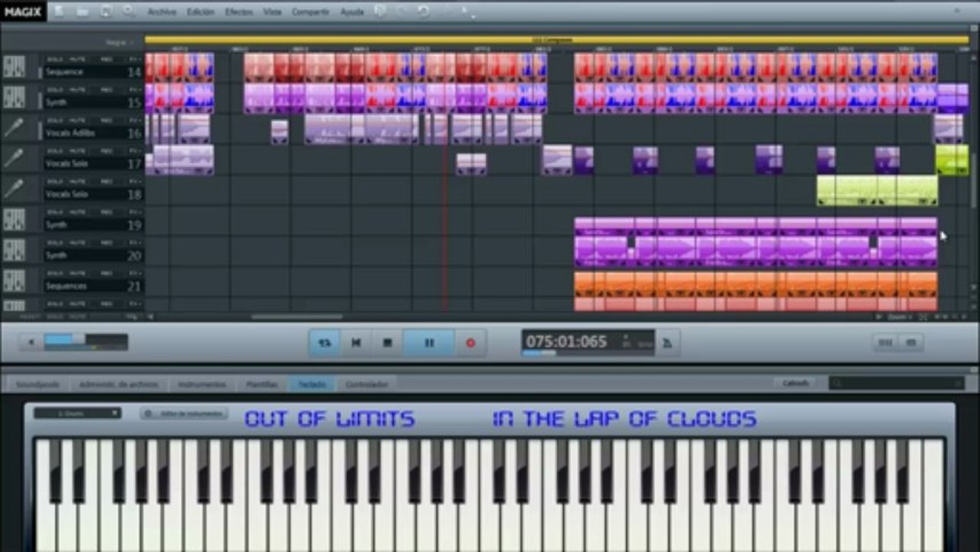The image size is (980, 552).
Task: Open FX dropdown on Synth track 19
Action: 135,212
